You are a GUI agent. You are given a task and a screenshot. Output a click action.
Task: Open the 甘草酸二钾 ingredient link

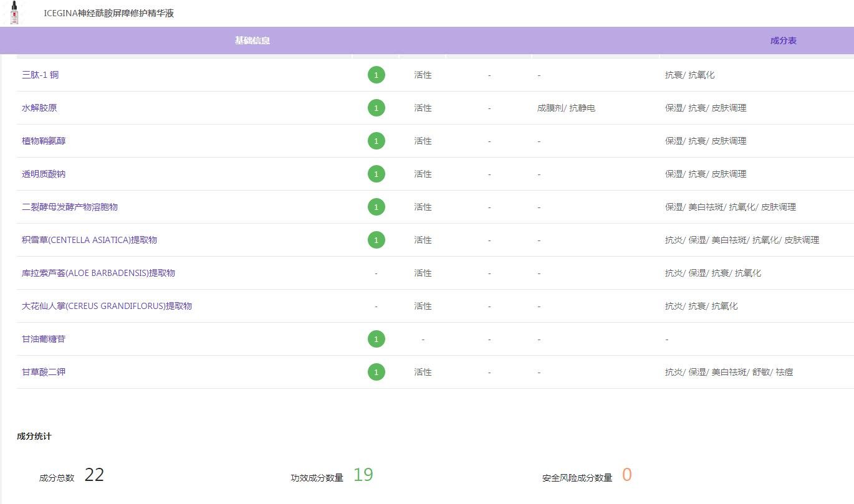[x=44, y=372]
